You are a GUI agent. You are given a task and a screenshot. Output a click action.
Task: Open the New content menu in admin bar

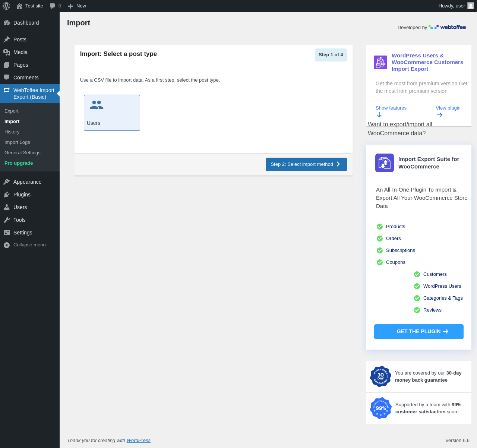(x=77, y=6)
